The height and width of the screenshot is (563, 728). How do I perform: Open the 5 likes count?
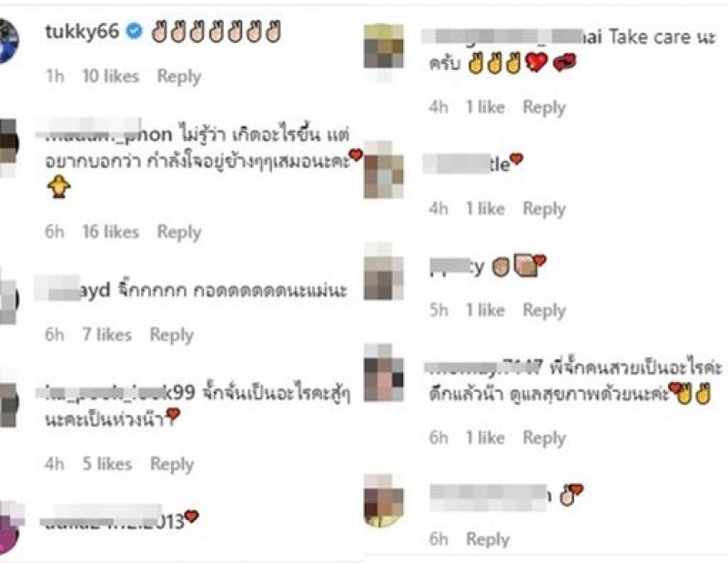click(107, 464)
